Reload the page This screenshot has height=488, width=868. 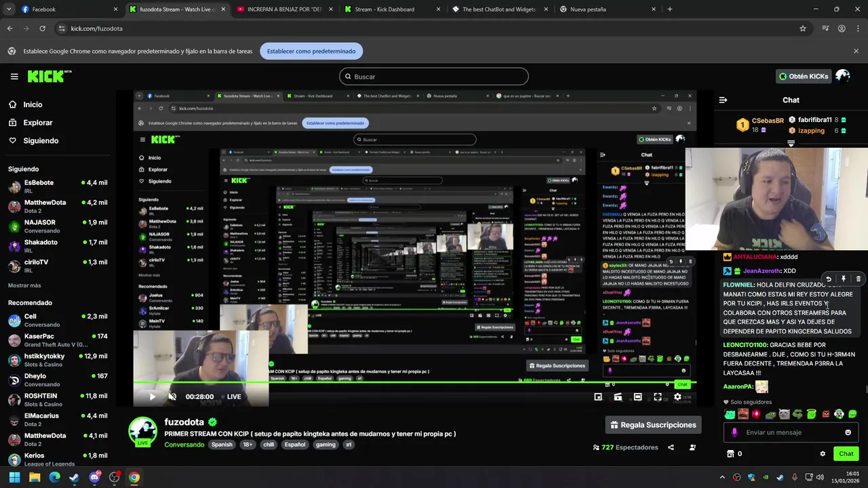coord(42,28)
